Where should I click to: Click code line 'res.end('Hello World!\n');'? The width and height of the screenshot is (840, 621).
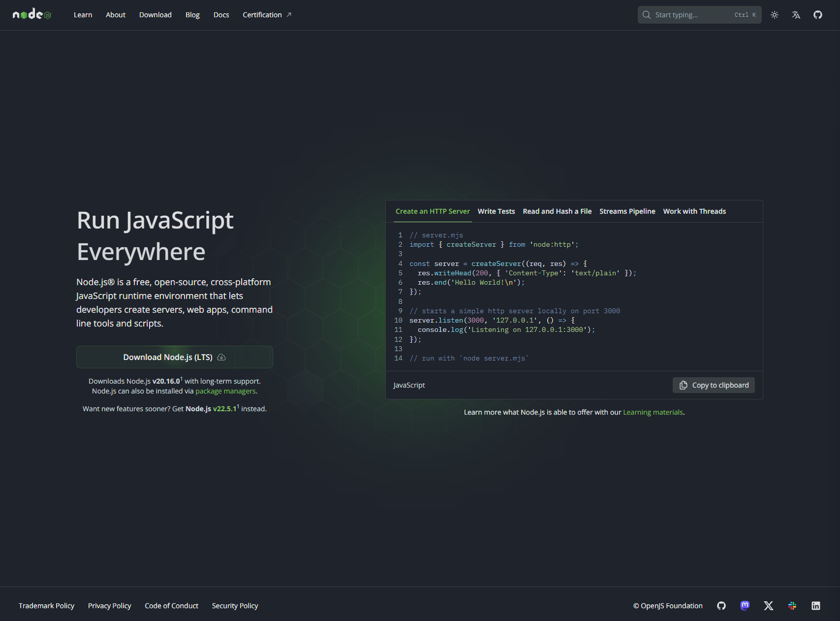tap(471, 283)
